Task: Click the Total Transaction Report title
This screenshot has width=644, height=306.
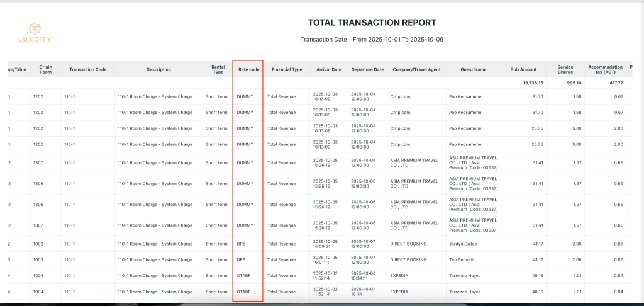Action: point(372,23)
